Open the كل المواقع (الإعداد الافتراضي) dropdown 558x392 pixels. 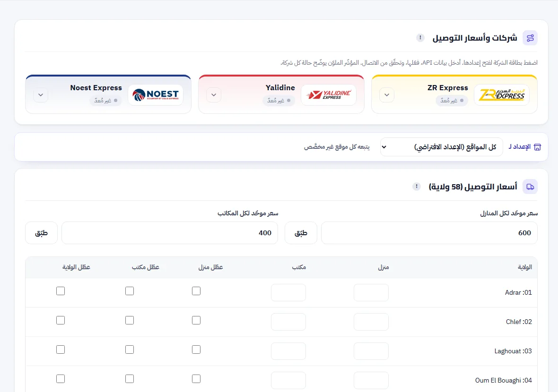pyautogui.click(x=441, y=147)
